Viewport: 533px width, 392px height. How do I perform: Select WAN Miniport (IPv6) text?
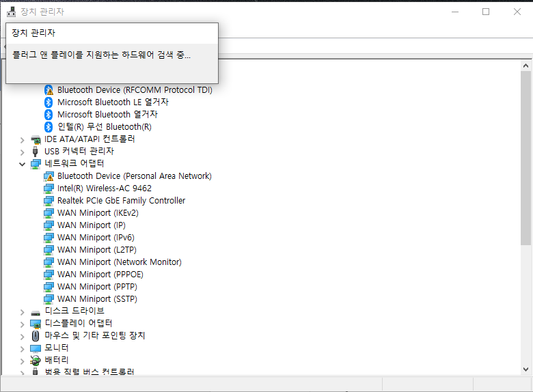pyautogui.click(x=96, y=238)
